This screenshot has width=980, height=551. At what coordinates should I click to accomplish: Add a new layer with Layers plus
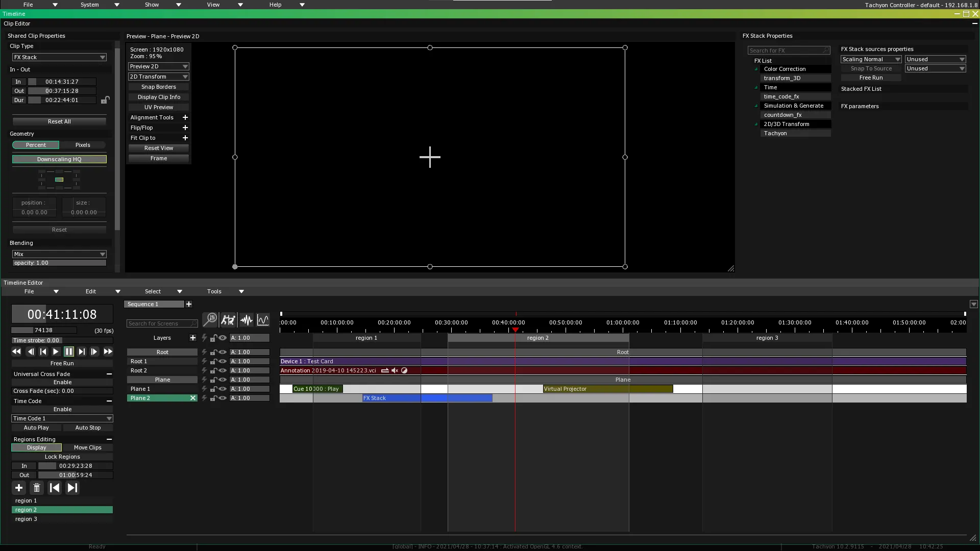click(192, 338)
